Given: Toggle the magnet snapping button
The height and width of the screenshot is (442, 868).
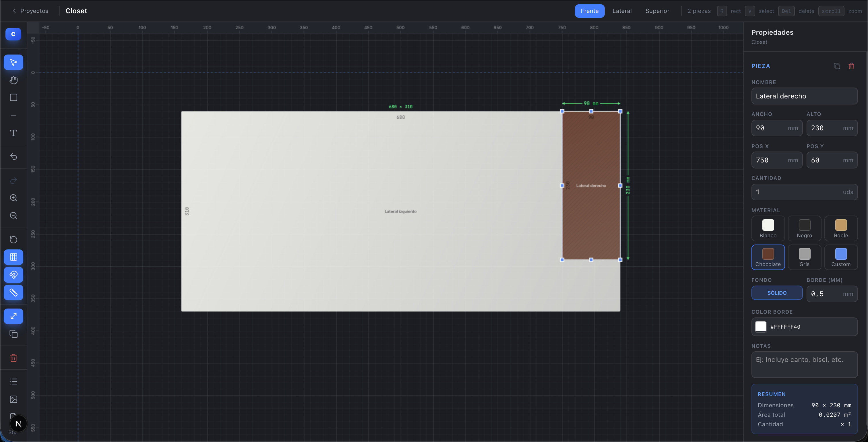Looking at the screenshot, I should click(x=13, y=275).
